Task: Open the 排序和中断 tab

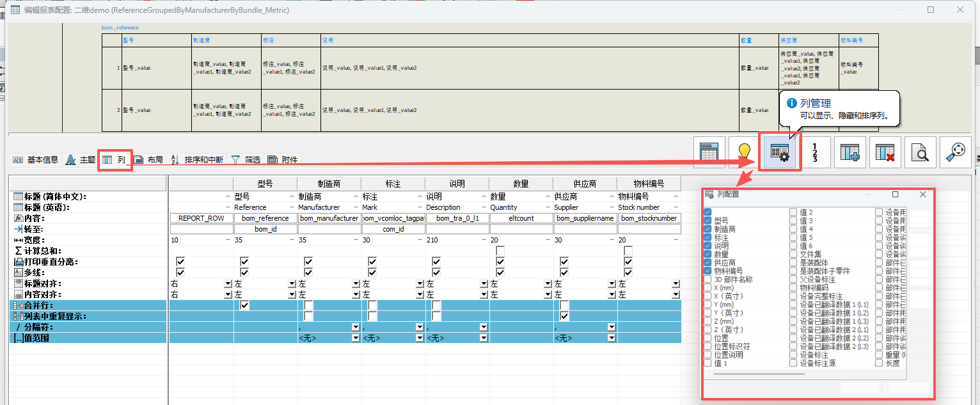Action: click(197, 159)
